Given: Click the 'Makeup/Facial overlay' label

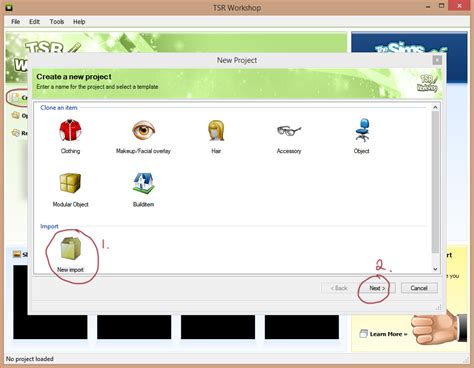Looking at the screenshot, I should click(x=143, y=151).
